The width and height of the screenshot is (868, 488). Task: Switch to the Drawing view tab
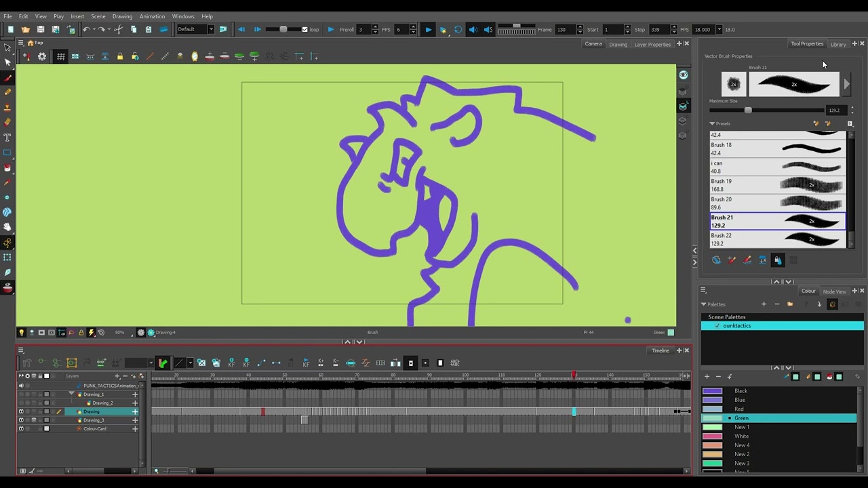point(618,44)
